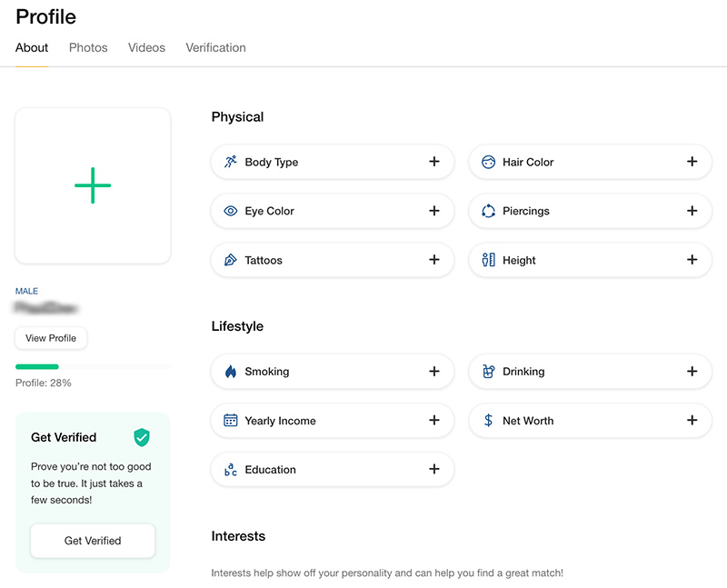Click the flame icon beside Smoking

(x=231, y=372)
